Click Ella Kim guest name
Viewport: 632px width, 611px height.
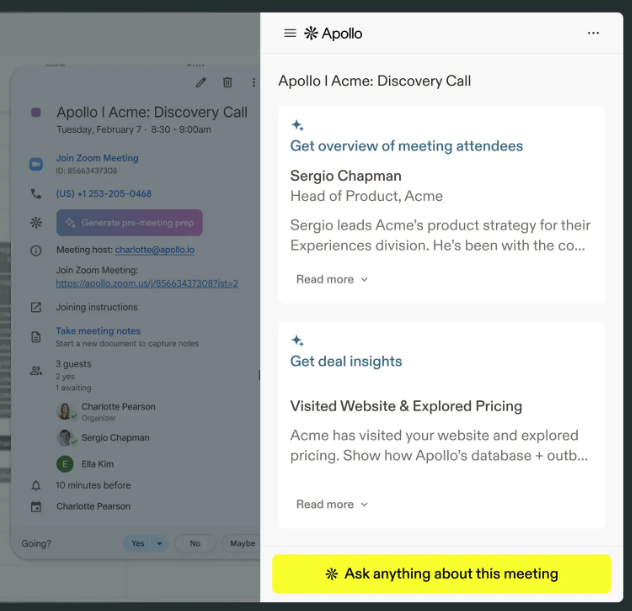(x=98, y=464)
